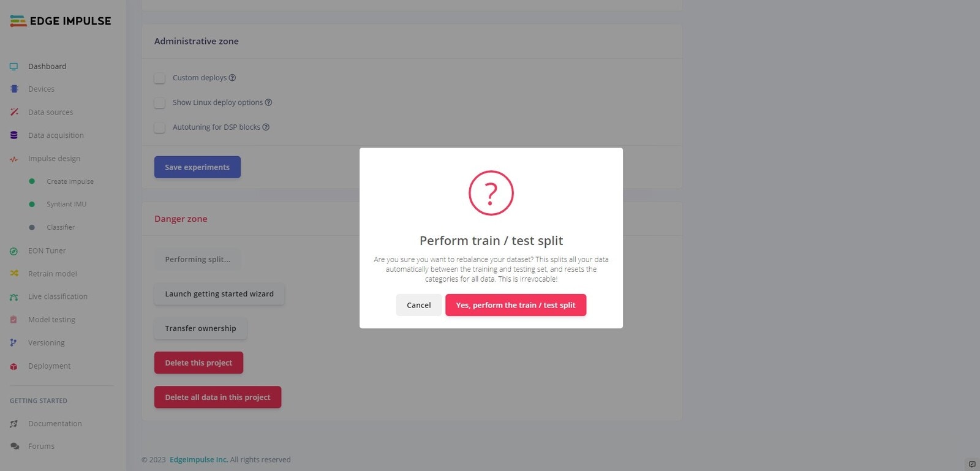Enable the Custom deploys checkbox
Screen dimensions: 980x471
[160, 78]
